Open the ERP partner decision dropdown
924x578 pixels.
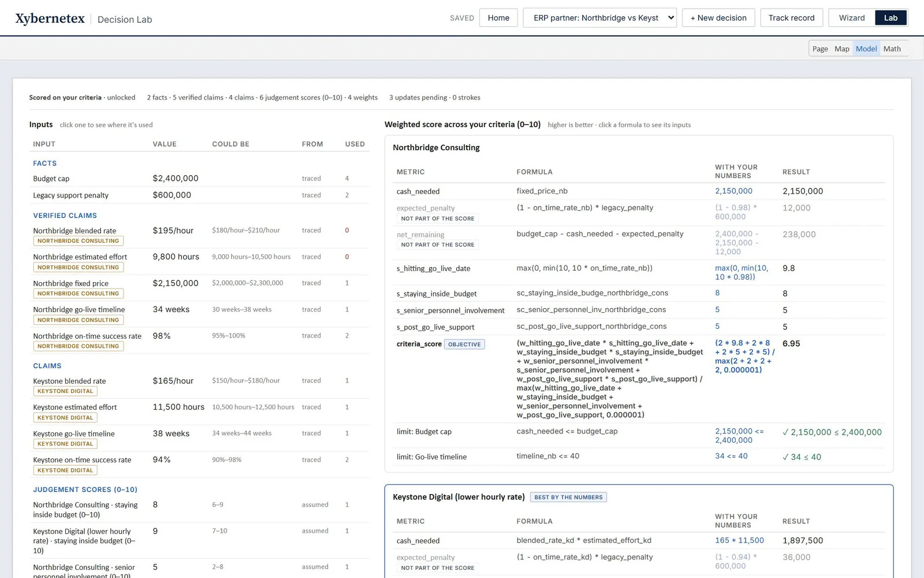(x=599, y=18)
